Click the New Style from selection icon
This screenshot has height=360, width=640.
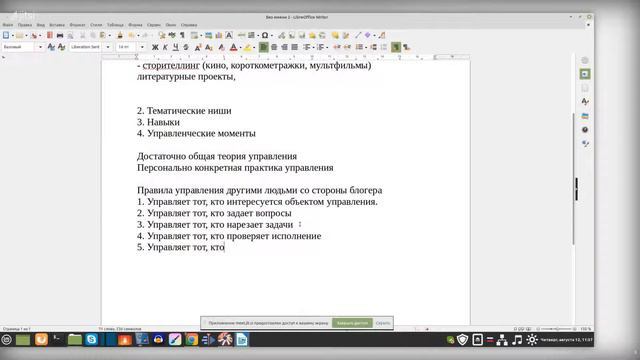pyautogui.click(x=62, y=47)
